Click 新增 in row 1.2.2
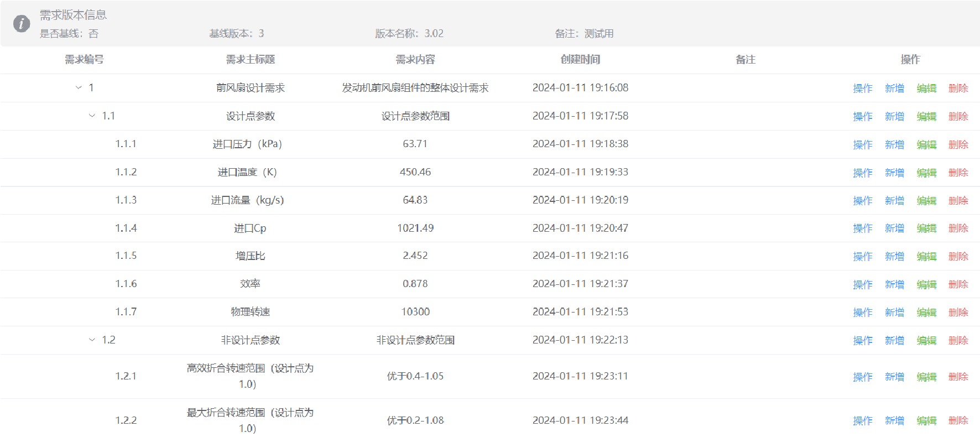This screenshot has width=980, height=437. (894, 421)
